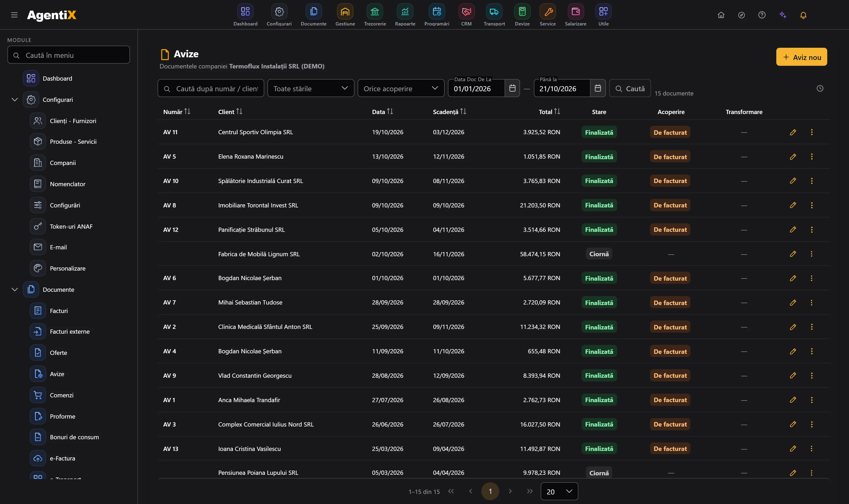The width and height of the screenshot is (849, 504).
Task: Open the Utile module icon
Action: point(604,12)
